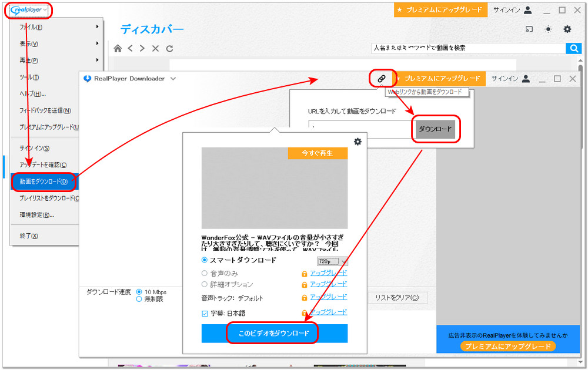588x370 pixels.
Task: Navigate back with left arrow icon
Action: coord(130,48)
